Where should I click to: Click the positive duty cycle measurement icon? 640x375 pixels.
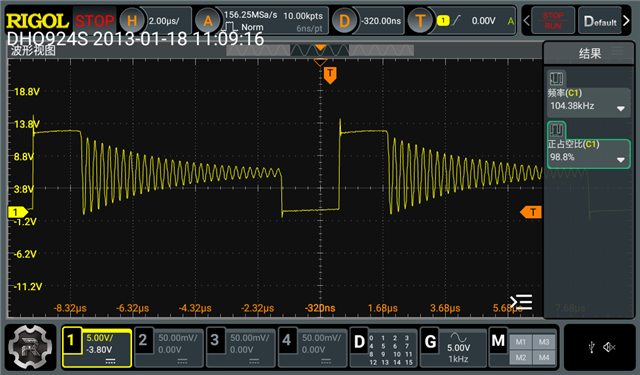click(556, 130)
